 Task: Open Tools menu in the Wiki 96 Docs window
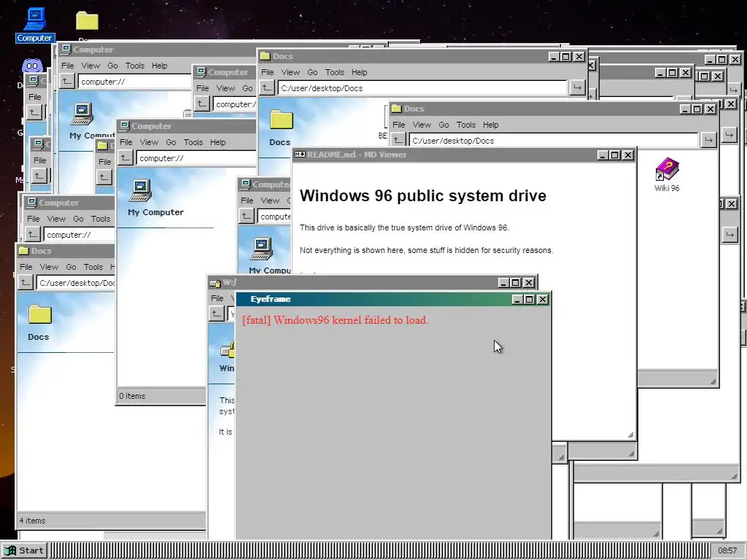[x=466, y=125]
